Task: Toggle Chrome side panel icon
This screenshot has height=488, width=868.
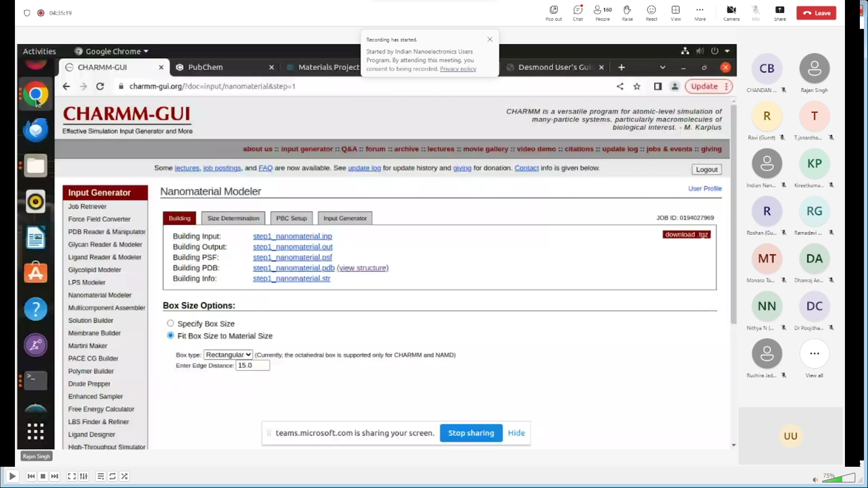Action: click(x=658, y=86)
